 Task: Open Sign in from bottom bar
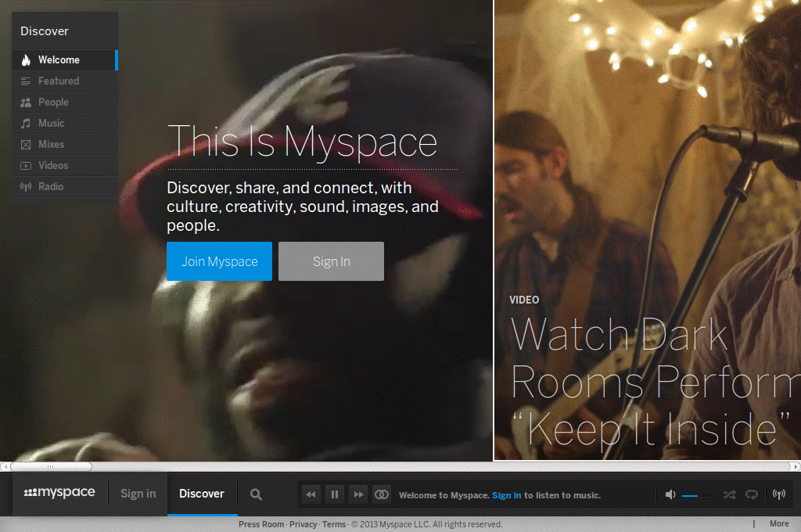point(138,494)
